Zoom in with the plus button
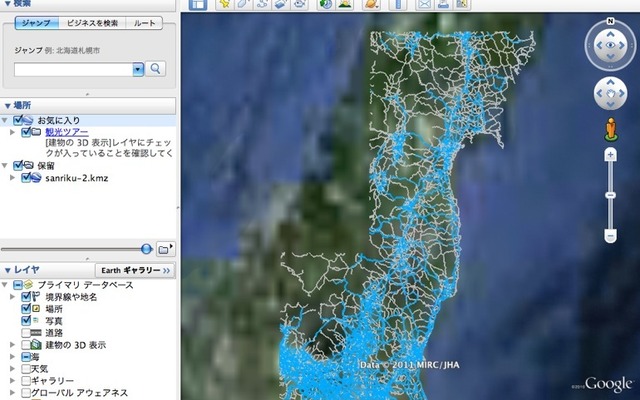This screenshot has height=400, width=640. (611, 155)
